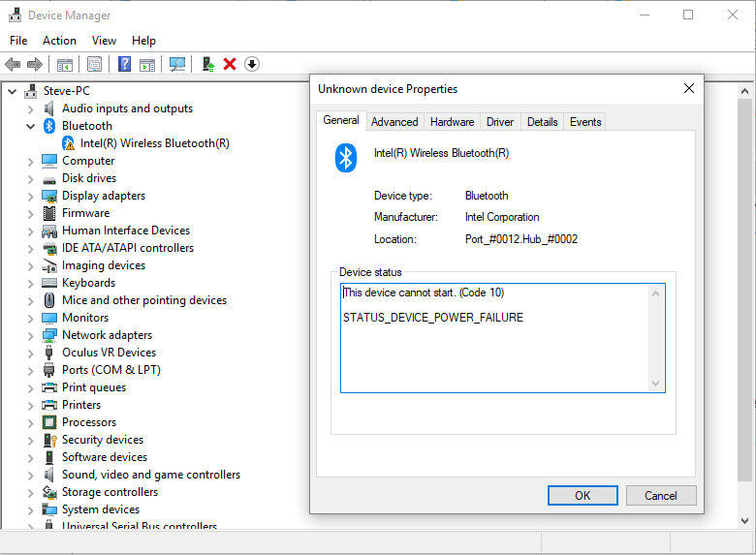Screen dimensions: 756x555
Task: Open the Help menu
Action: tap(143, 41)
